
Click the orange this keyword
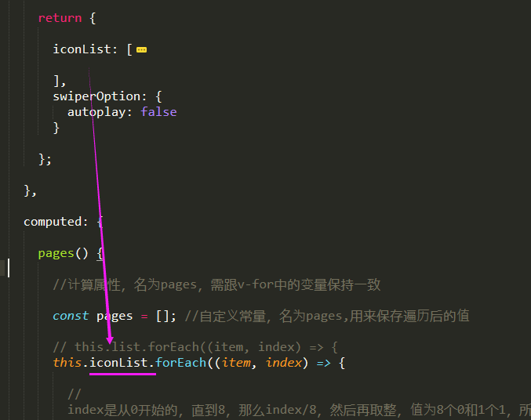coord(67,363)
